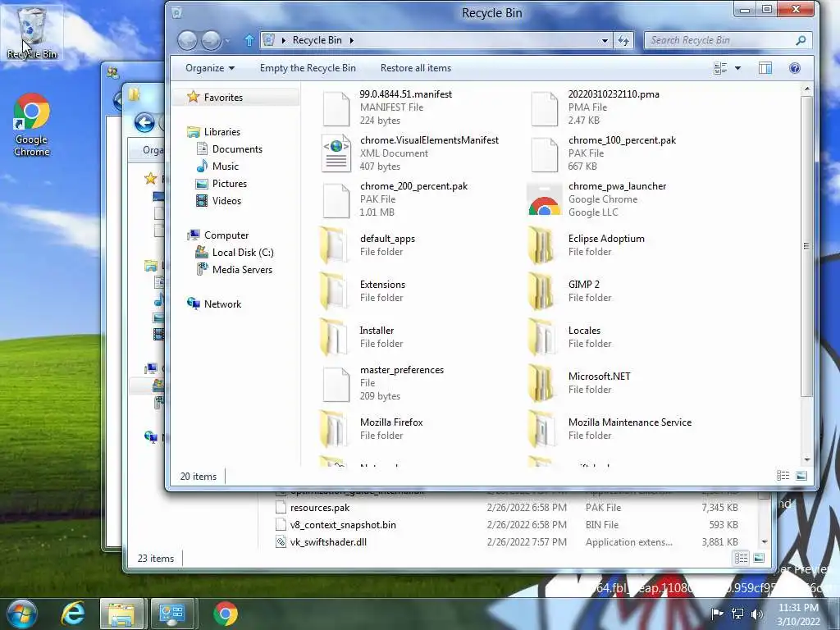840x630 pixels.
Task: Select the chrome_pwa_launcher Chrome icon
Action: click(x=545, y=199)
